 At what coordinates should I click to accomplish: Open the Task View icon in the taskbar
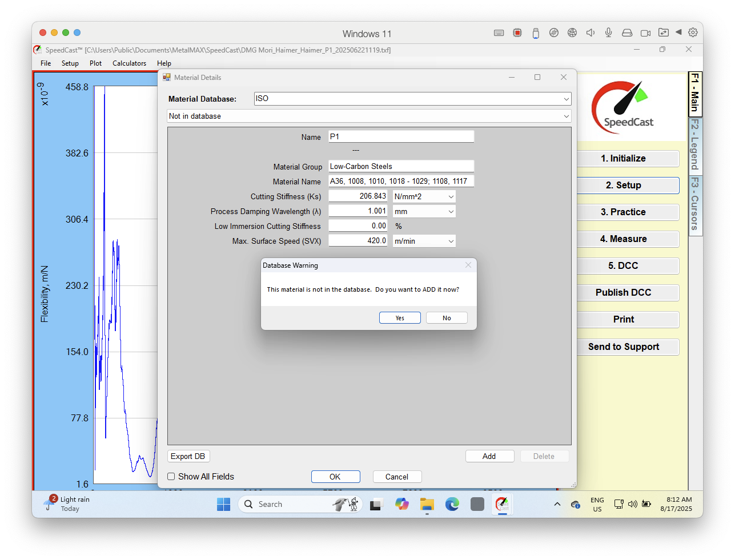point(376,504)
